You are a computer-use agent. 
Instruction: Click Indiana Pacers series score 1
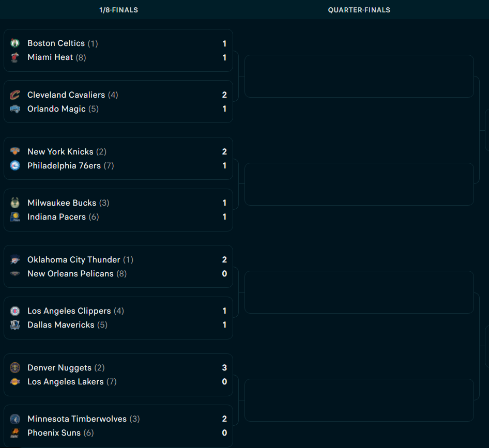[224, 217]
